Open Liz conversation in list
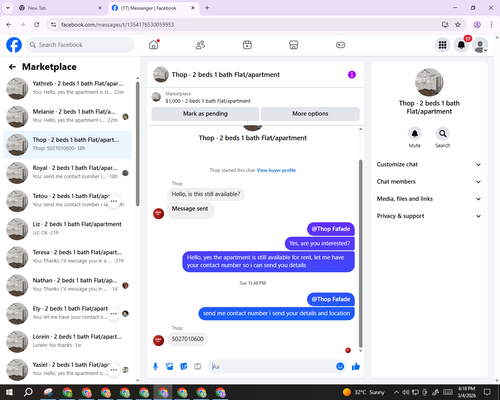500x400 pixels. coord(67,229)
